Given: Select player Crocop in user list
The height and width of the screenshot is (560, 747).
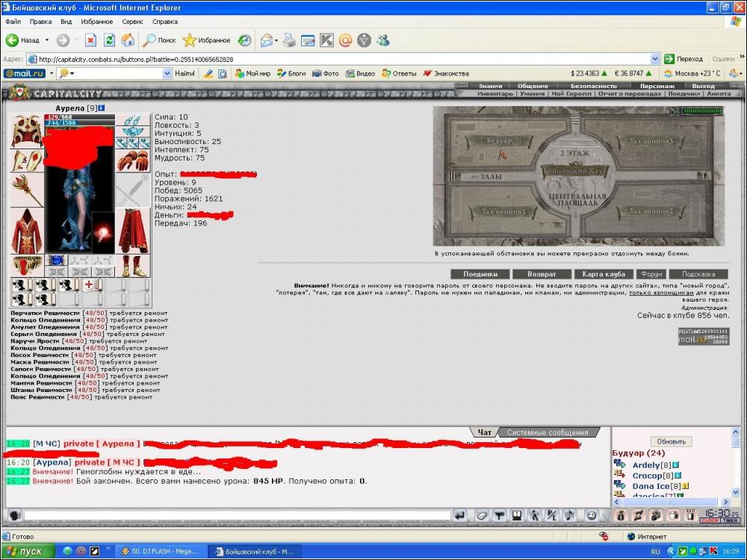Looking at the screenshot, I should pyautogui.click(x=647, y=476).
